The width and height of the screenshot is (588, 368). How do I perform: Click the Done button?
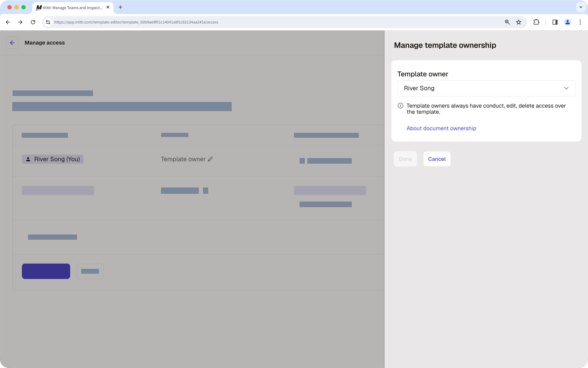[x=405, y=159]
